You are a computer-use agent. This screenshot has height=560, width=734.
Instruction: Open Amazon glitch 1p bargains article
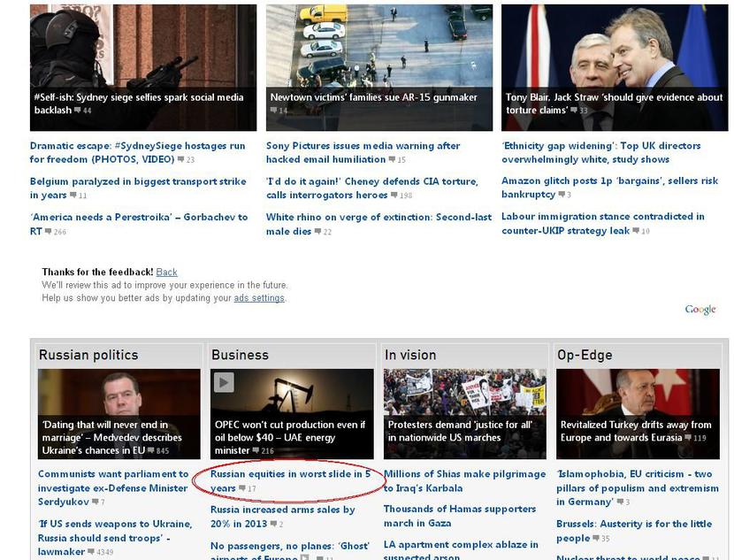pyautogui.click(x=609, y=188)
